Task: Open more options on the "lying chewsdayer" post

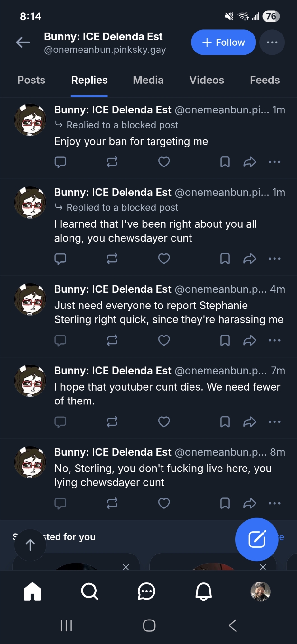Action: [x=274, y=503]
